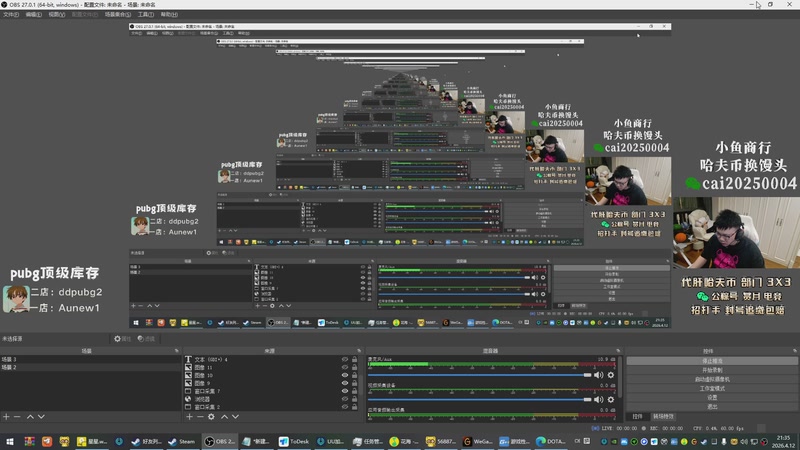
Task: Undock the 控件 panel with its float icon
Action: pos(795,351)
